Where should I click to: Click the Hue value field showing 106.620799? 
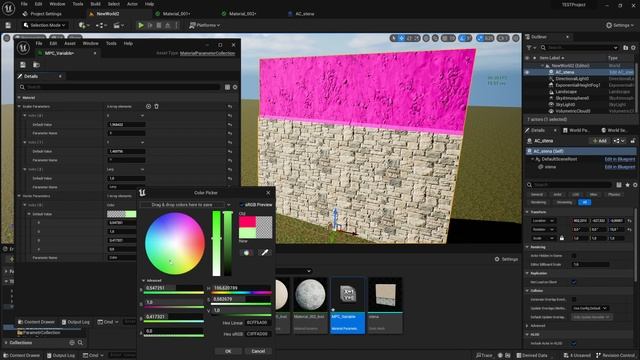tap(241, 288)
